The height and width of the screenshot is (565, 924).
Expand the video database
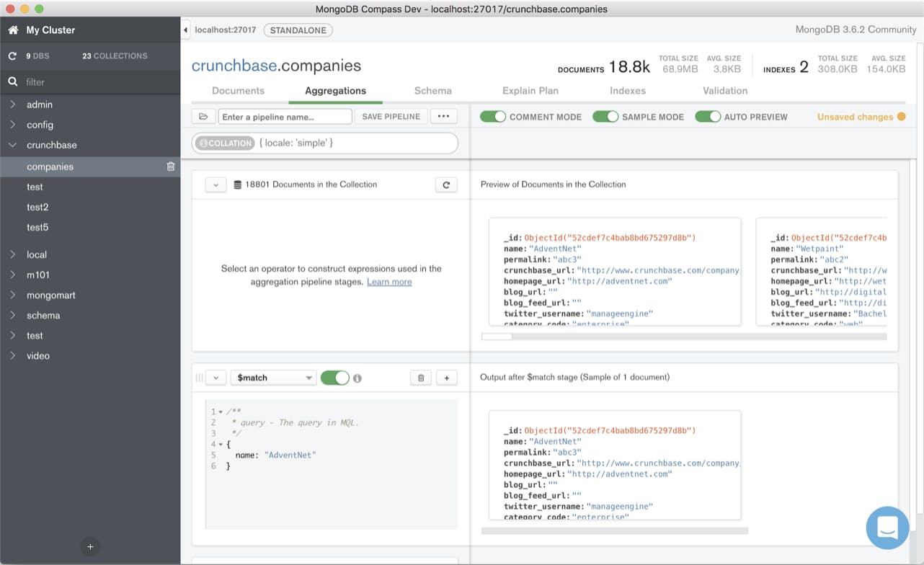[12, 355]
